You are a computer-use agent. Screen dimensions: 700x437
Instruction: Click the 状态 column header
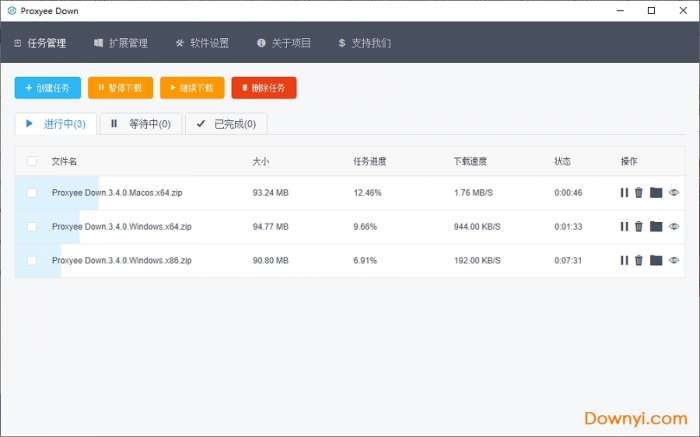[562, 161]
